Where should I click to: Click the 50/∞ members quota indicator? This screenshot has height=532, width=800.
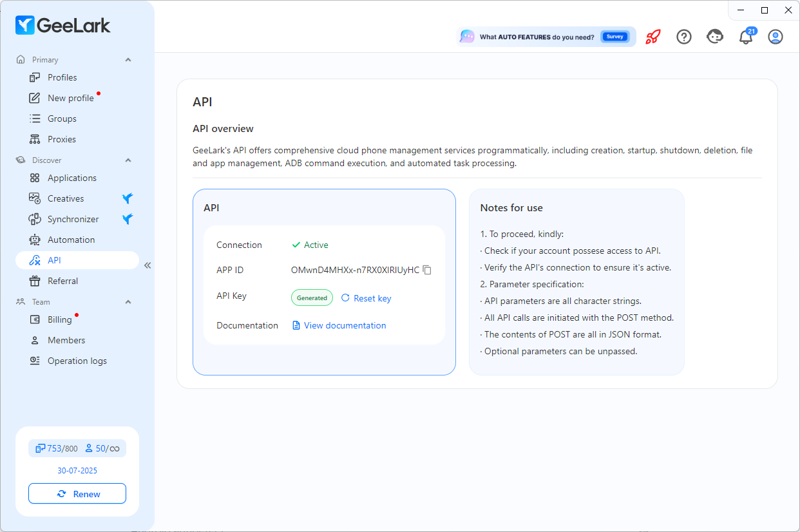[x=102, y=448]
